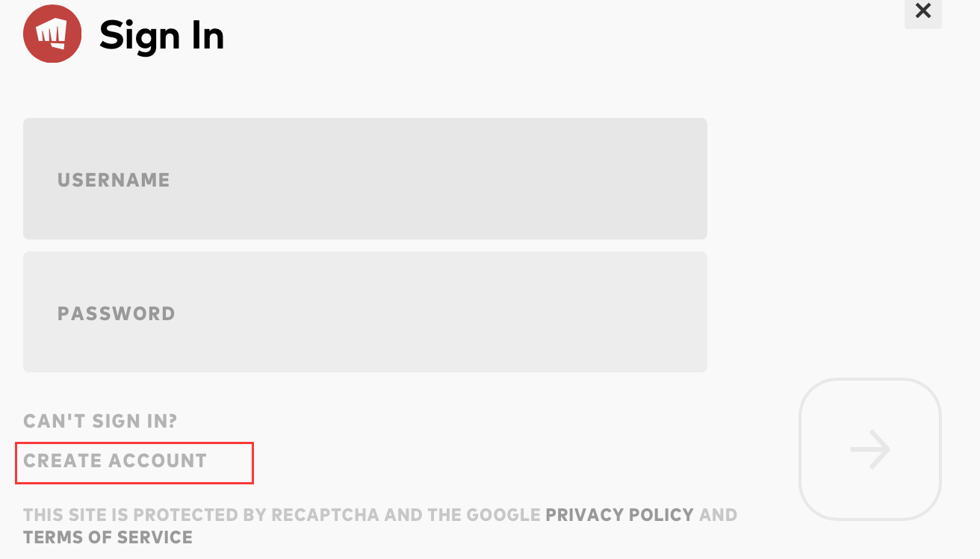980x559 pixels.
Task: Dismiss the login panel via X icon
Action: click(922, 11)
